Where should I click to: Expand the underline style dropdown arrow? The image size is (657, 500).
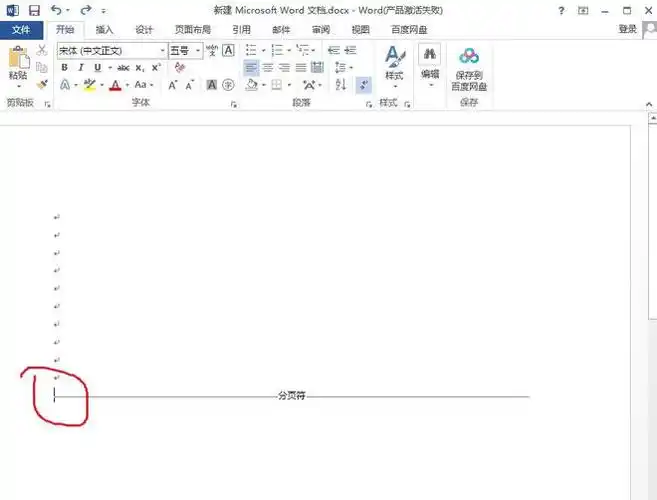coord(110,67)
